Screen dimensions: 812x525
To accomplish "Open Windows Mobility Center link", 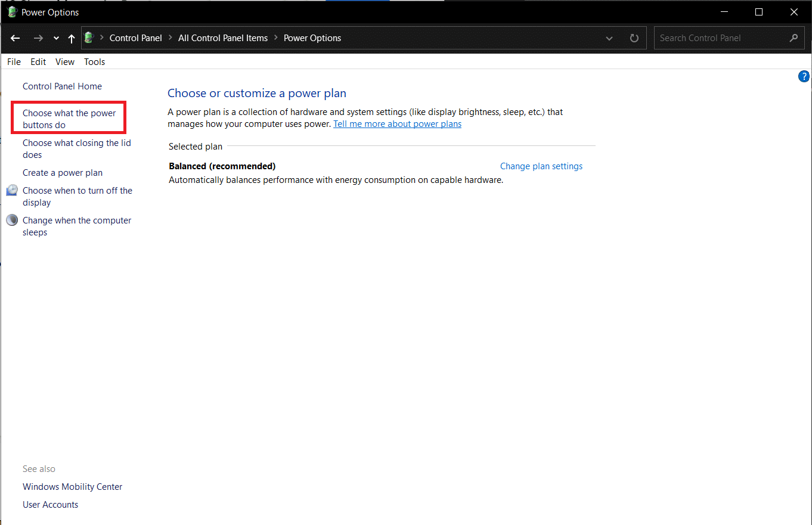I will [72, 487].
